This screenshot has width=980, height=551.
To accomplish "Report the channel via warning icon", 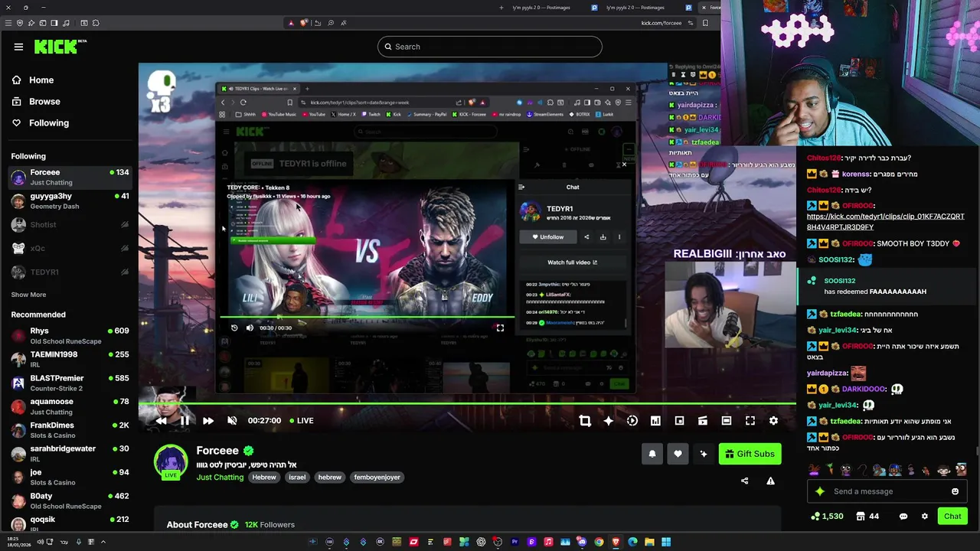I will [x=770, y=481].
